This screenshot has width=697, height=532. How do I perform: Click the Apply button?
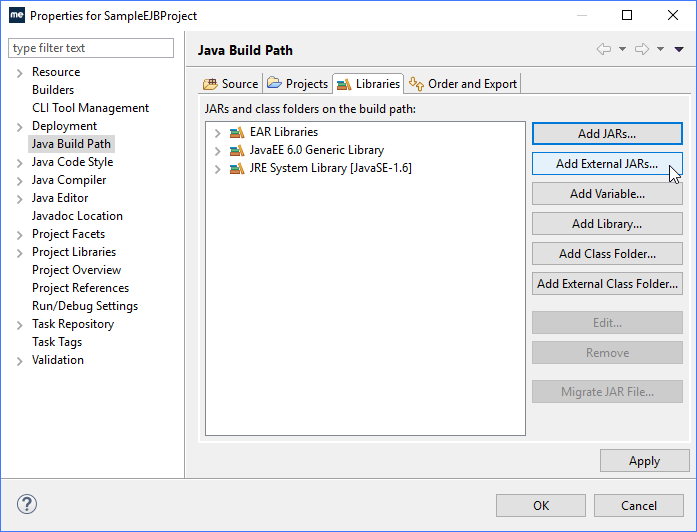click(x=644, y=461)
